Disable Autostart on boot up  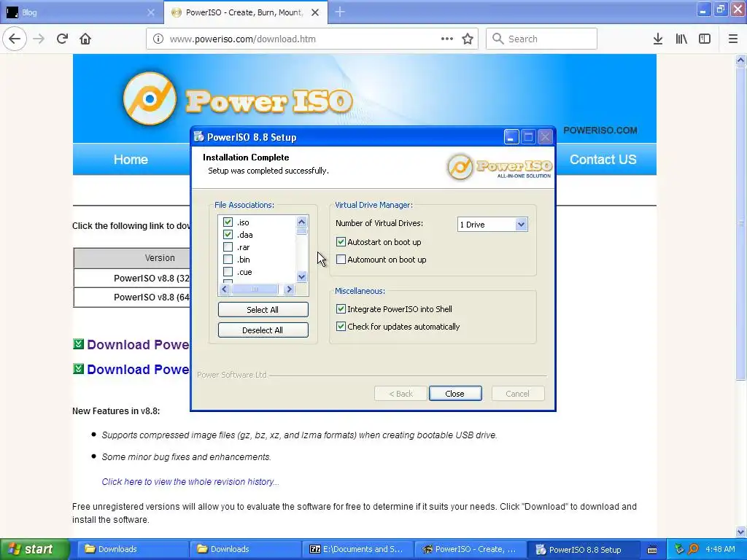[x=341, y=242]
